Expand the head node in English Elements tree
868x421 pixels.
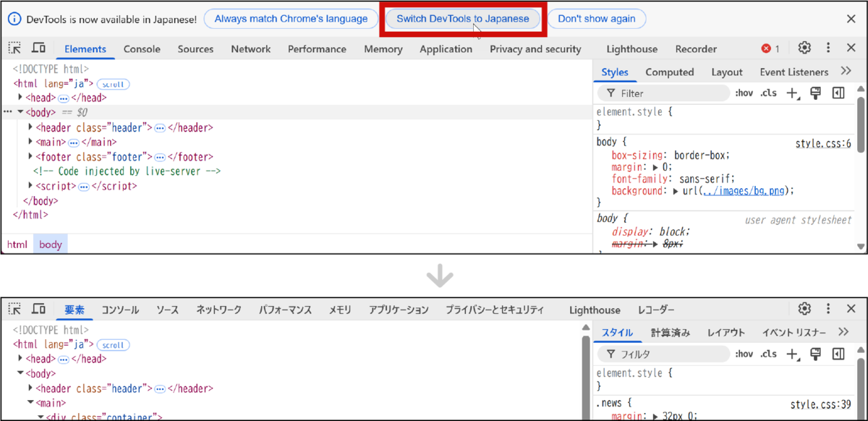point(20,98)
